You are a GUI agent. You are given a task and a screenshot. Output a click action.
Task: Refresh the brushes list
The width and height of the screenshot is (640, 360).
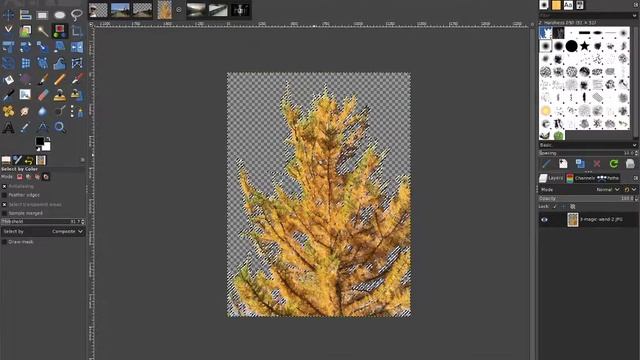[613, 164]
